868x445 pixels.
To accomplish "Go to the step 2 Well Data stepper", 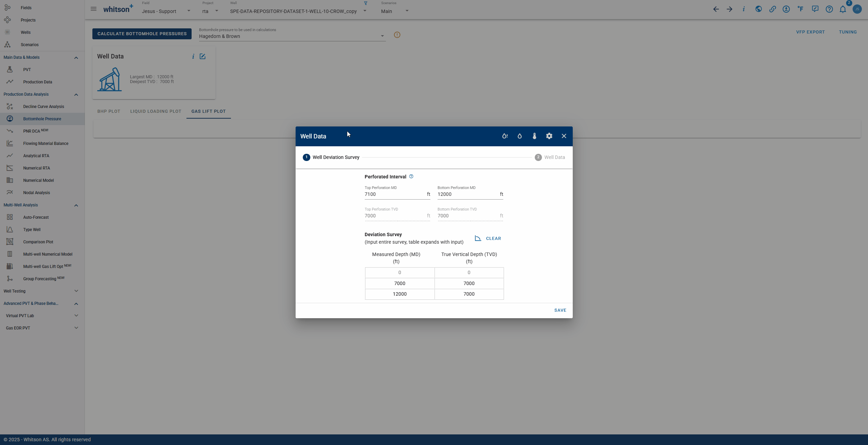I will coord(550,157).
